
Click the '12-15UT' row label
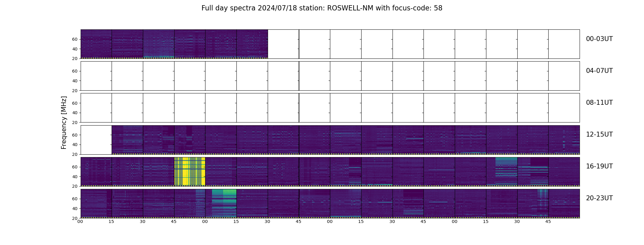click(x=599, y=134)
